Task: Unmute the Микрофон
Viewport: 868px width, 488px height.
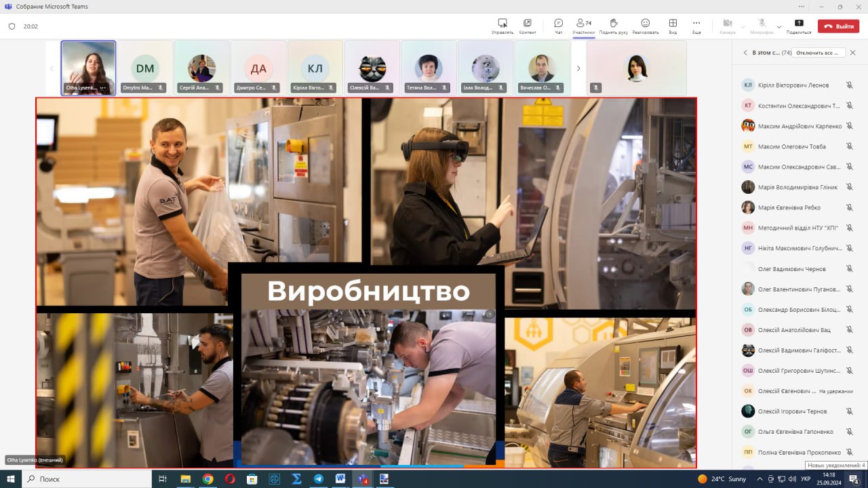Action: coord(762,26)
